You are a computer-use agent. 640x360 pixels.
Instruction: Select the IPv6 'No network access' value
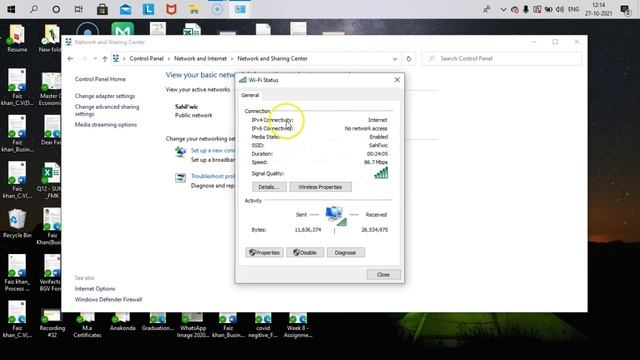[x=366, y=129]
